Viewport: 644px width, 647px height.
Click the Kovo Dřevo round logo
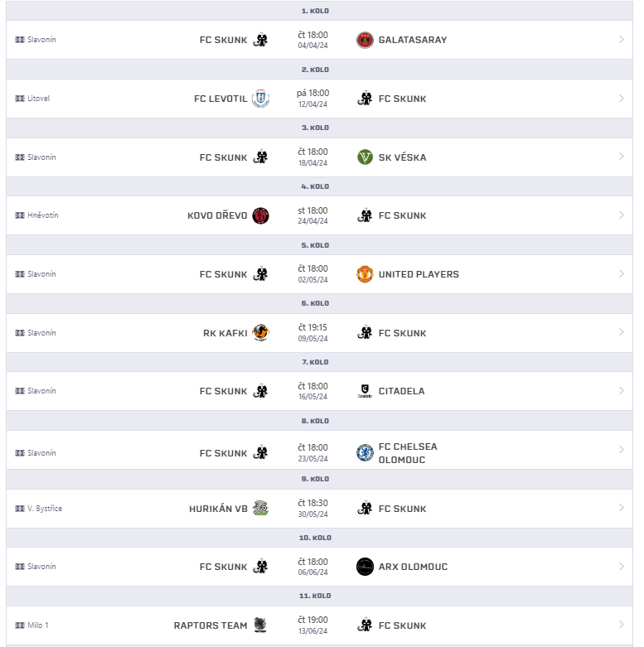[260, 215]
